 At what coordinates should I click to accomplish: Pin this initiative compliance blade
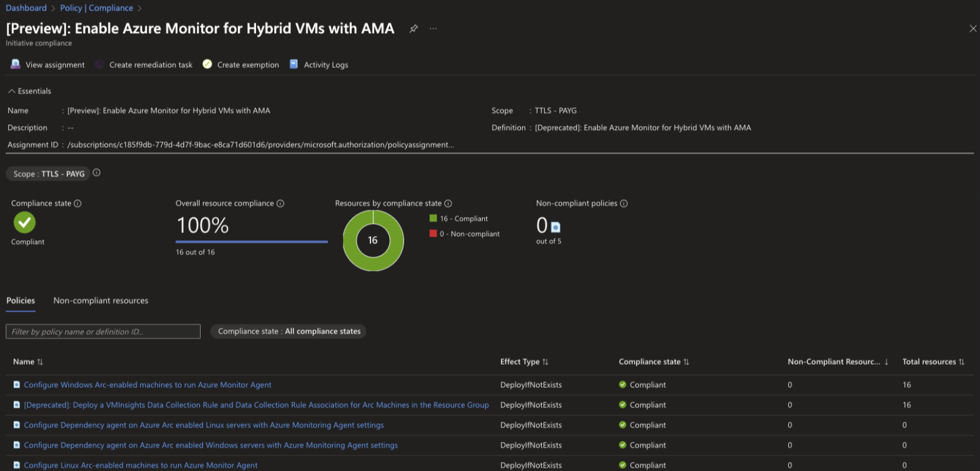click(414, 28)
